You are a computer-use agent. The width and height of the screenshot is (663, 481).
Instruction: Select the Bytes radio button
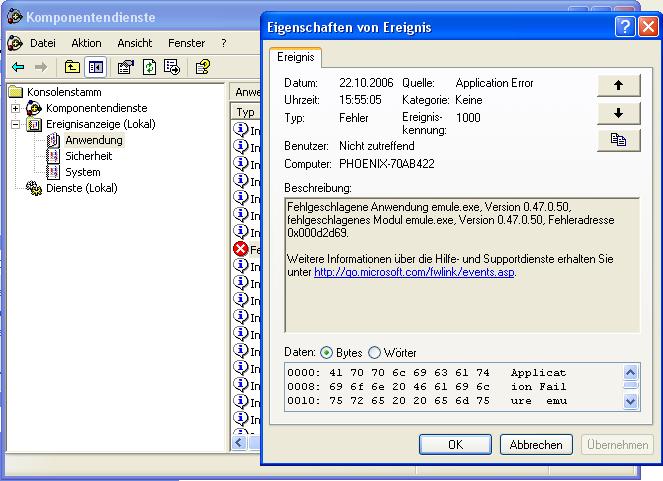326,353
